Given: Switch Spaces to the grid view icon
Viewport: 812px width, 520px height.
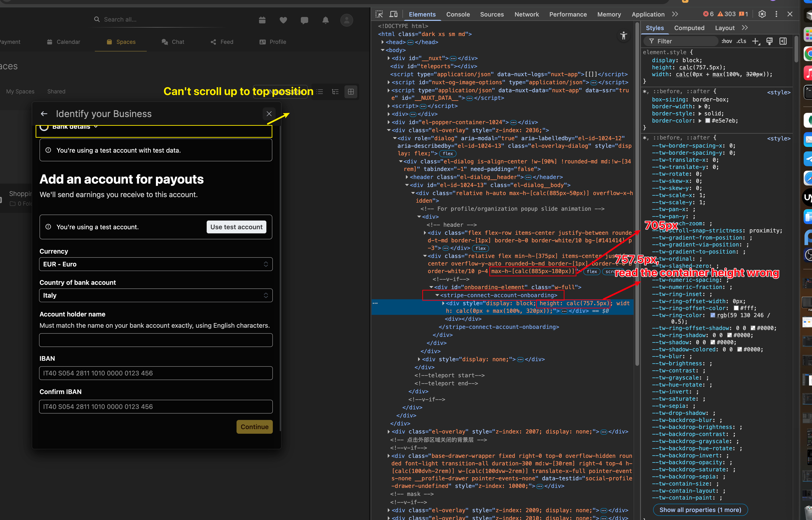Looking at the screenshot, I should pyautogui.click(x=351, y=92).
